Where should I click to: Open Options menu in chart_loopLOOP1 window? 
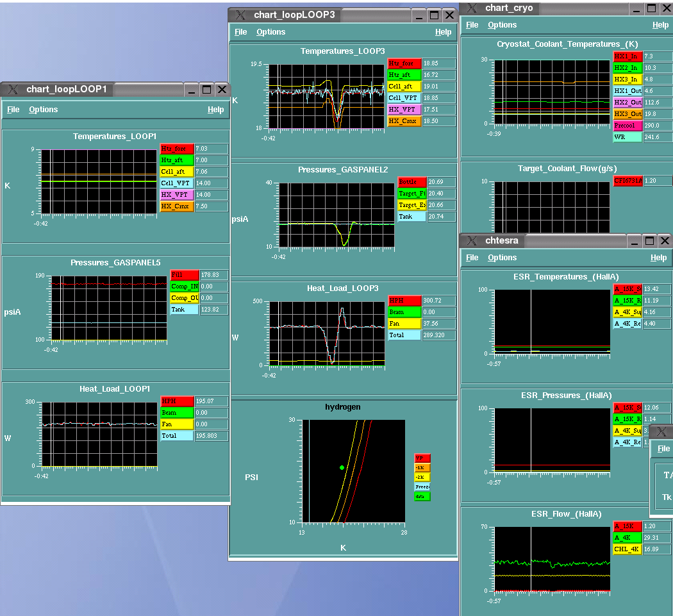pyautogui.click(x=44, y=110)
